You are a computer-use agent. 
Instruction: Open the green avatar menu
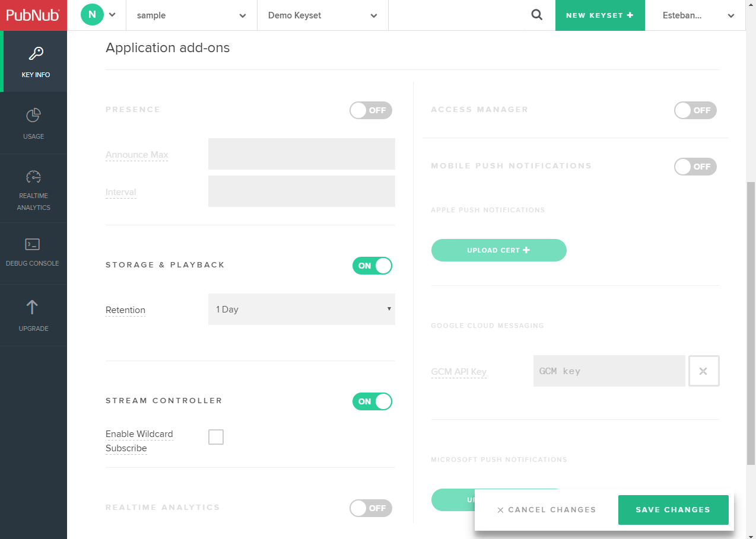tap(99, 14)
